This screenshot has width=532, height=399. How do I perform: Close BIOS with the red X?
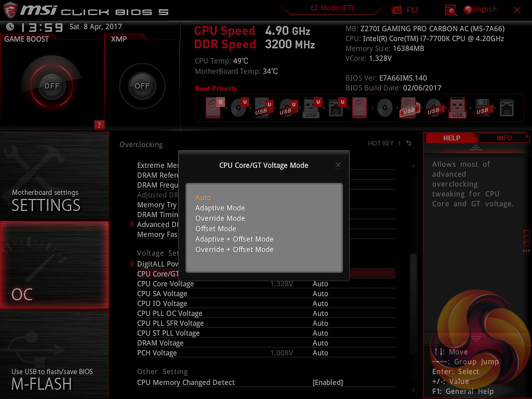click(517, 10)
